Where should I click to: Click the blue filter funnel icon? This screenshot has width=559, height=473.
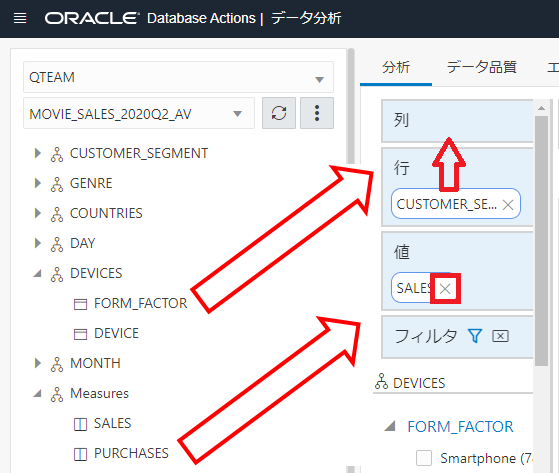[475, 336]
